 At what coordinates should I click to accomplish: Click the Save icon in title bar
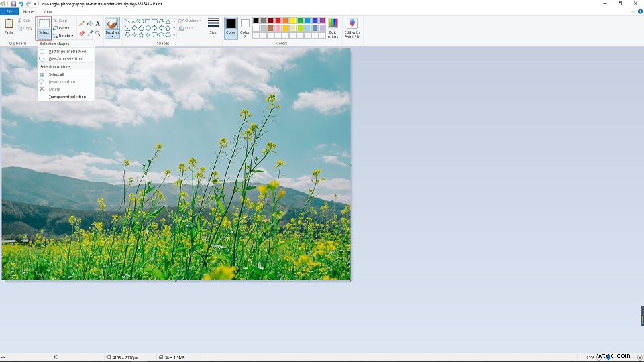[13, 4]
